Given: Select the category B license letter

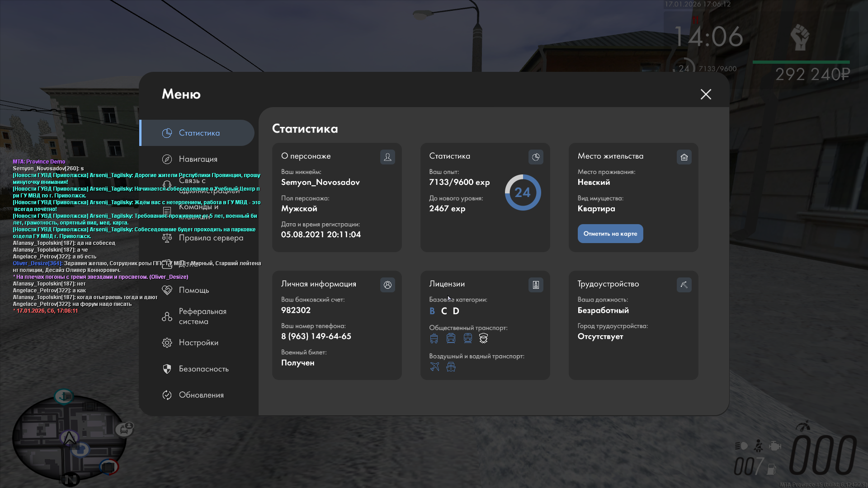Looking at the screenshot, I should tap(432, 311).
